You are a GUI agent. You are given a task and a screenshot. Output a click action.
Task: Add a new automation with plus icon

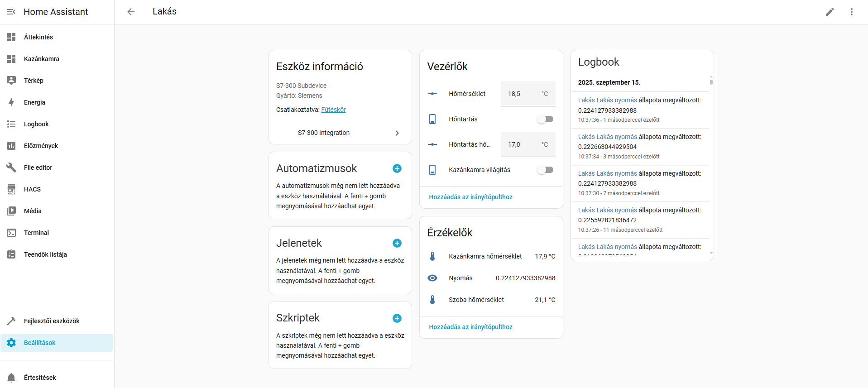click(x=397, y=168)
